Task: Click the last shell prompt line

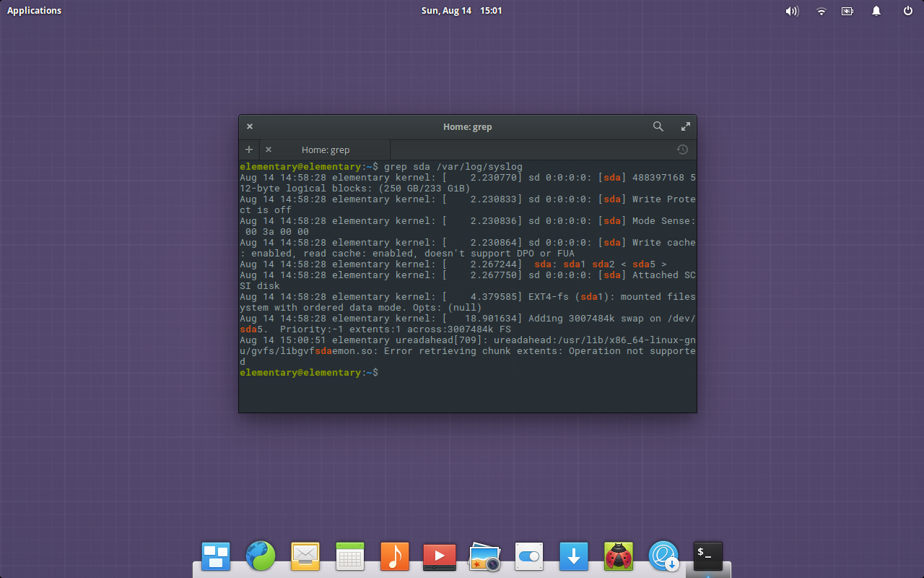Action: (309, 373)
